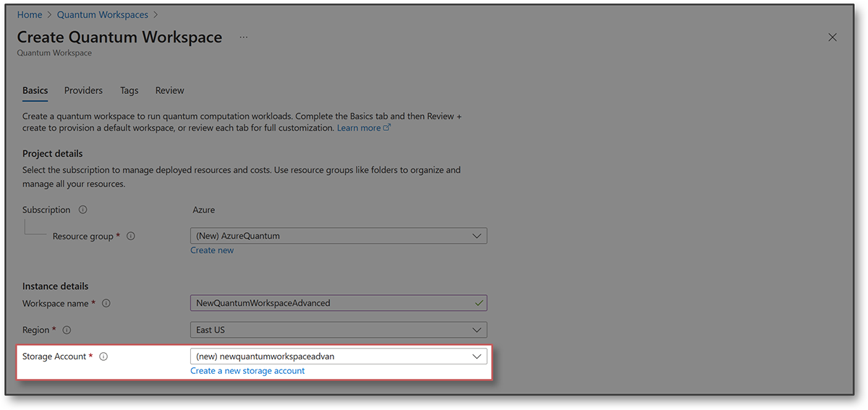The width and height of the screenshot is (868, 410).
Task: Show info tooltip for Storage Account
Action: (x=103, y=356)
